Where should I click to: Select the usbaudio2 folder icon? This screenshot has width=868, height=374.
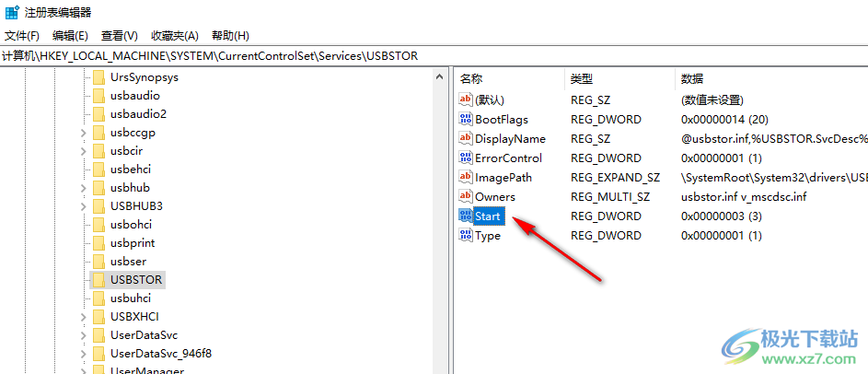pos(98,114)
